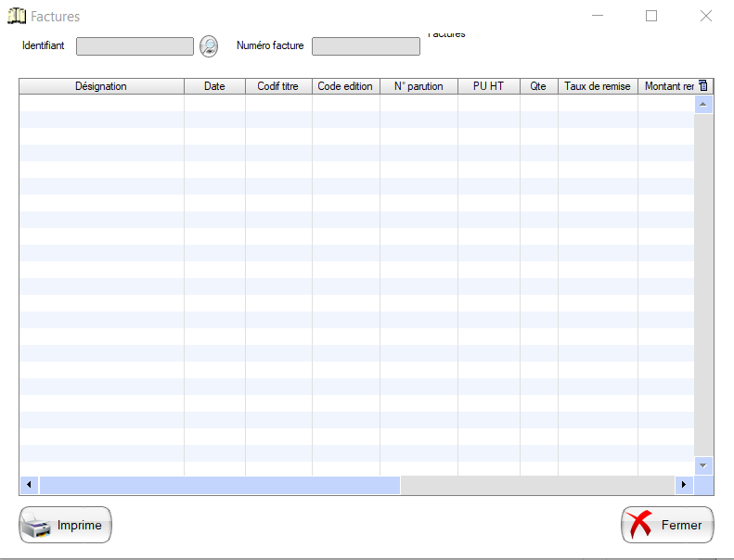Select the Codif titre column header
This screenshot has height=560, width=734.
[278, 86]
